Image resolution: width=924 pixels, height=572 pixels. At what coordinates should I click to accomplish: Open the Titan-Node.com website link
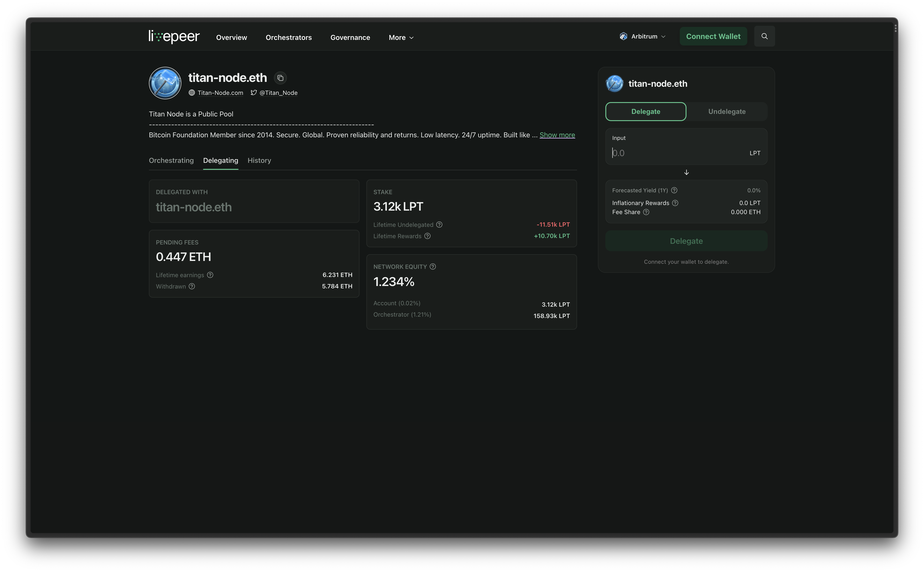220,93
